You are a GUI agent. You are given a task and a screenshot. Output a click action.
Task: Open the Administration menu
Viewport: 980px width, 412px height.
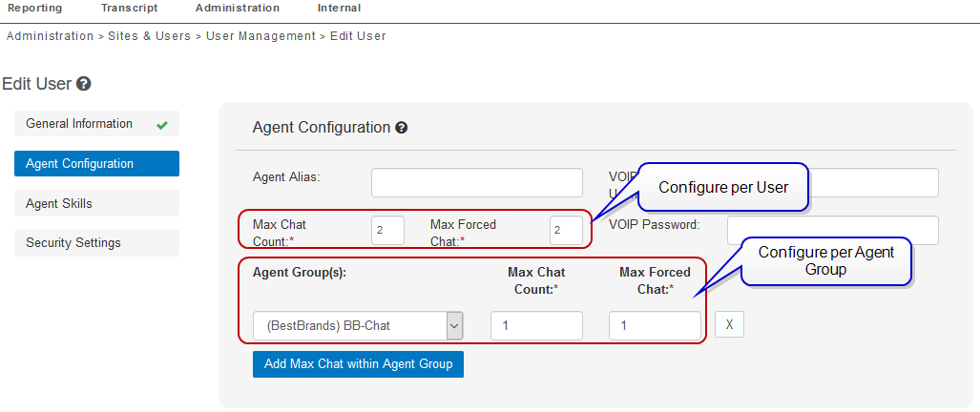click(238, 8)
